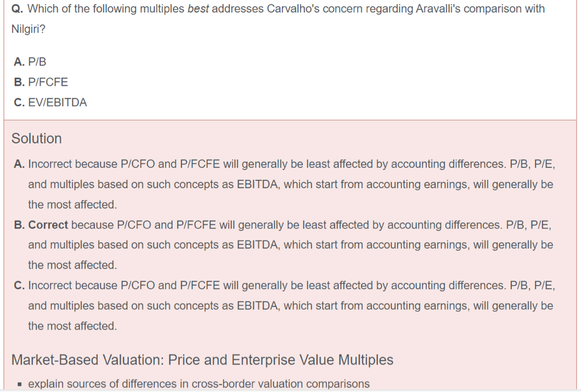
Task: Click "the most affected." in solution B
Action: pos(73,265)
